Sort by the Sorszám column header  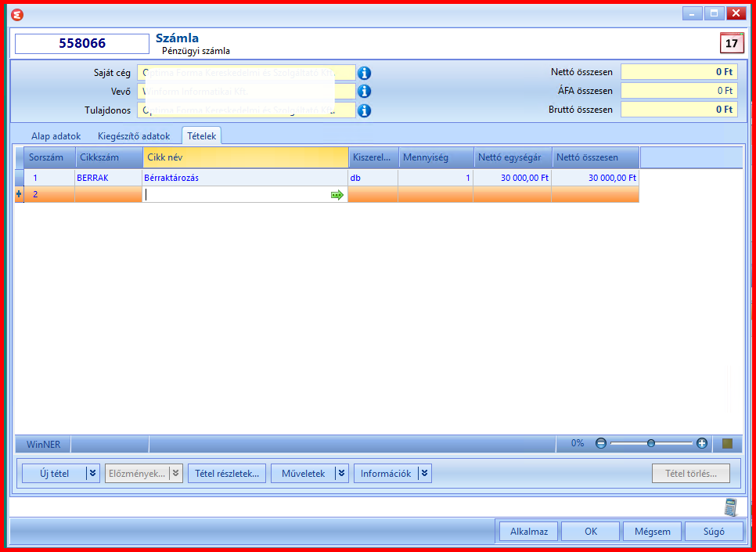(x=49, y=157)
